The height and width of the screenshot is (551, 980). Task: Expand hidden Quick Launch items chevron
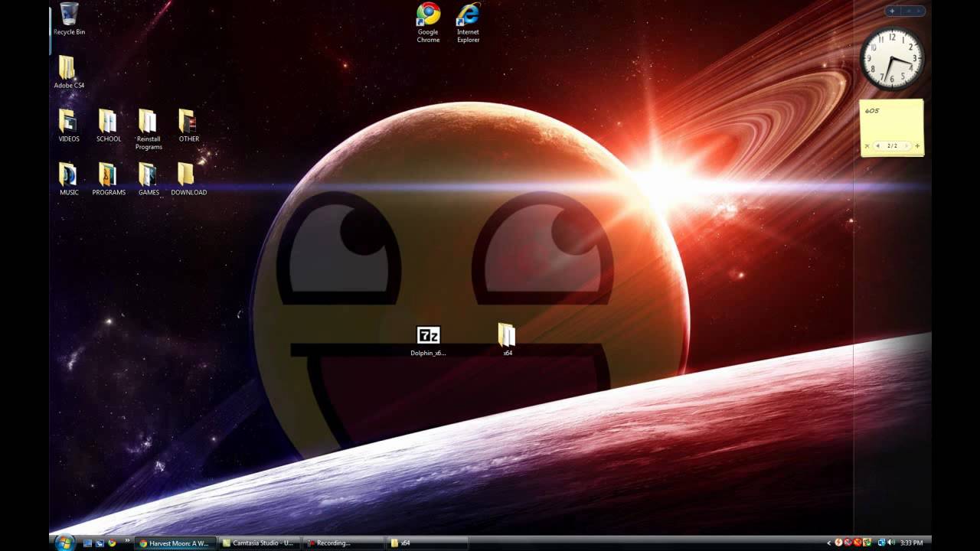(x=127, y=540)
